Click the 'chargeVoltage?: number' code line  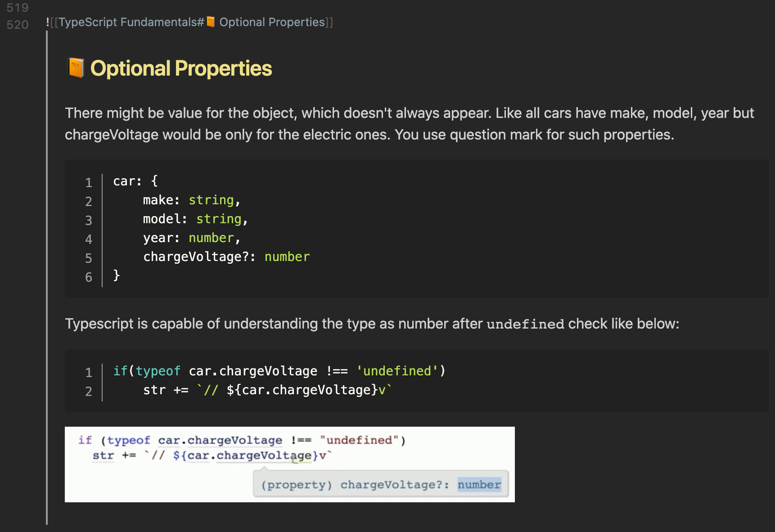pos(226,257)
